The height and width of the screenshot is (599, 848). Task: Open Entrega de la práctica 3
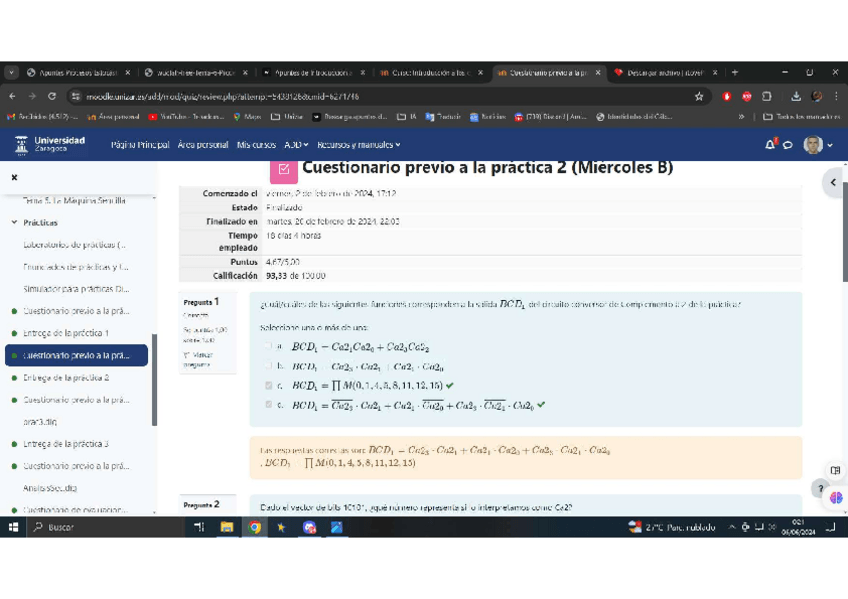coord(66,444)
